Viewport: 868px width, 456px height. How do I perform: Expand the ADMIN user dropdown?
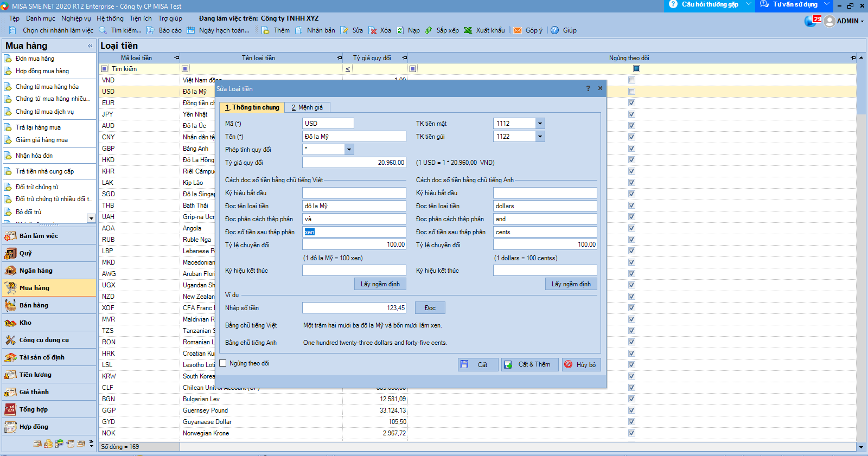pyautogui.click(x=862, y=21)
